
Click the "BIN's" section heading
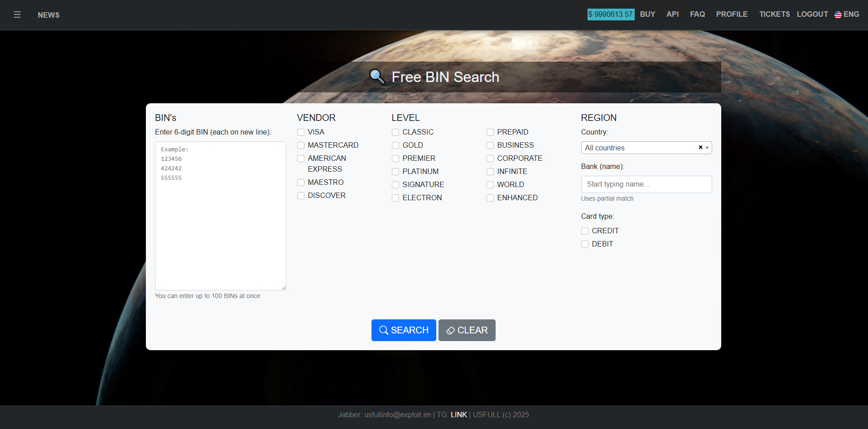[x=165, y=118]
